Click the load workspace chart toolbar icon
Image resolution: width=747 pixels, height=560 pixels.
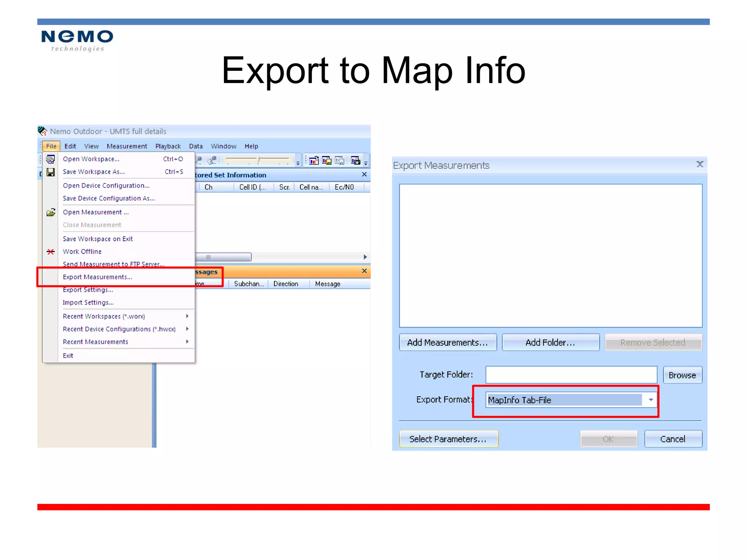tap(314, 160)
